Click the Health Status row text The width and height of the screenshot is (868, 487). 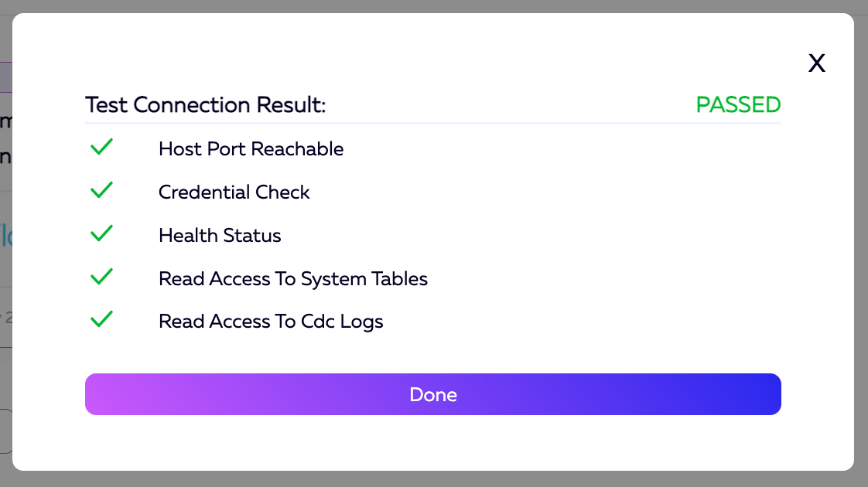pyautogui.click(x=220, y=236)
